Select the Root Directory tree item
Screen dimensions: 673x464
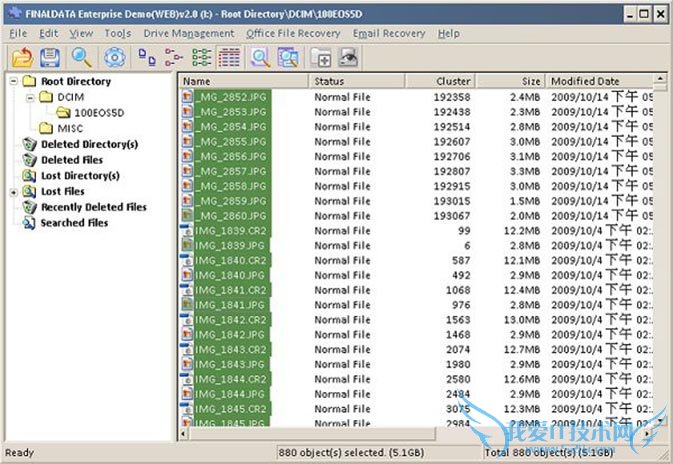(x=76, y=81)
